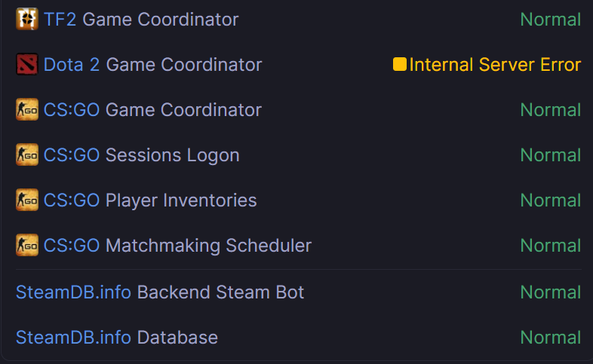Click the Normal status for Backend Steam Bot
Image resolution: width=593 pixels, height=364 pixels.
coord(551,292)
